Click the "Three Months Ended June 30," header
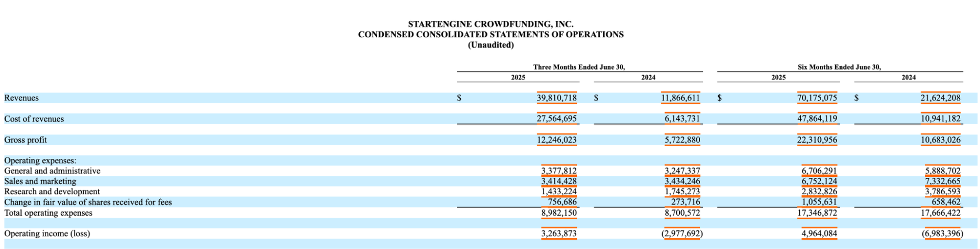This screenshot has height=249, width=980. pos(579,67)
